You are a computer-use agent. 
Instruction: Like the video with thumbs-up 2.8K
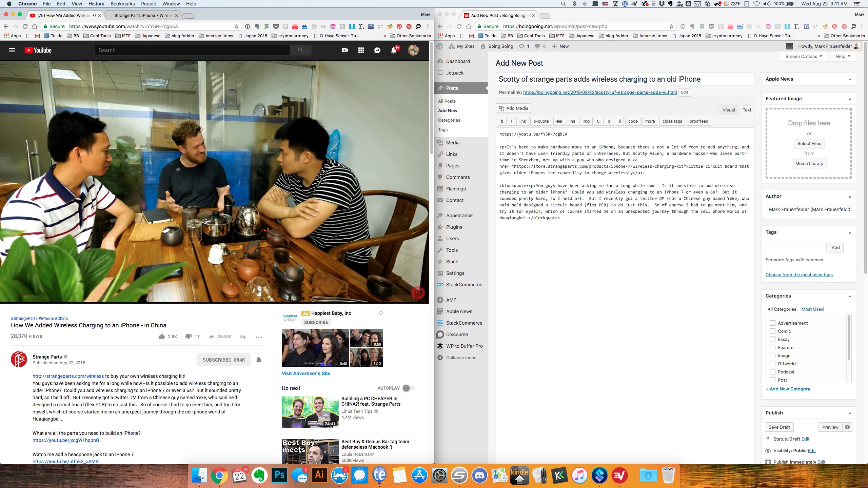(x=167, y=337)
